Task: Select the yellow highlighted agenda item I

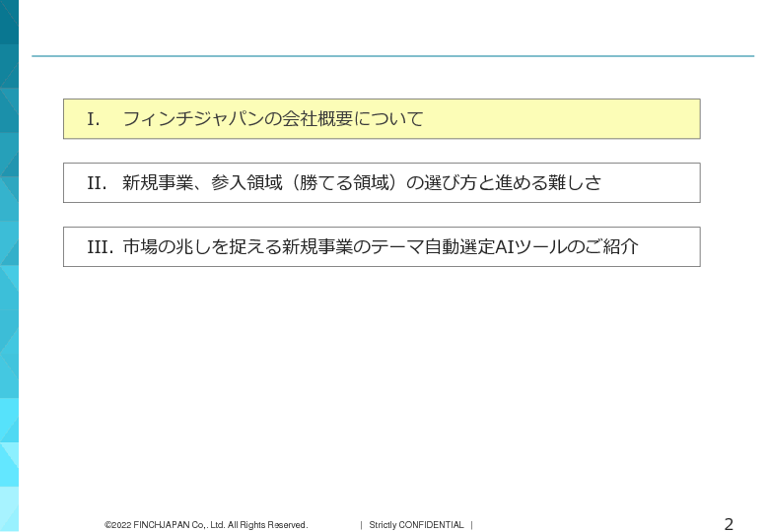Action: (x=381, y=119)
